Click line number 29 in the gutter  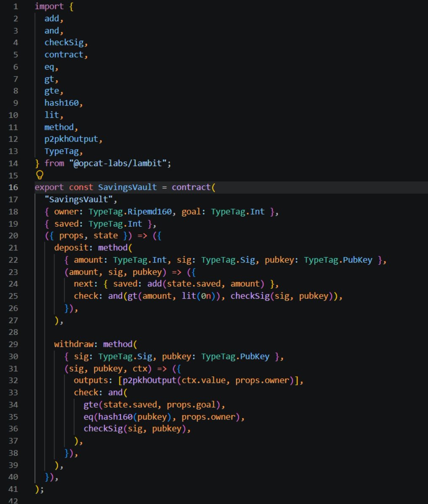(x=13, y=344)
